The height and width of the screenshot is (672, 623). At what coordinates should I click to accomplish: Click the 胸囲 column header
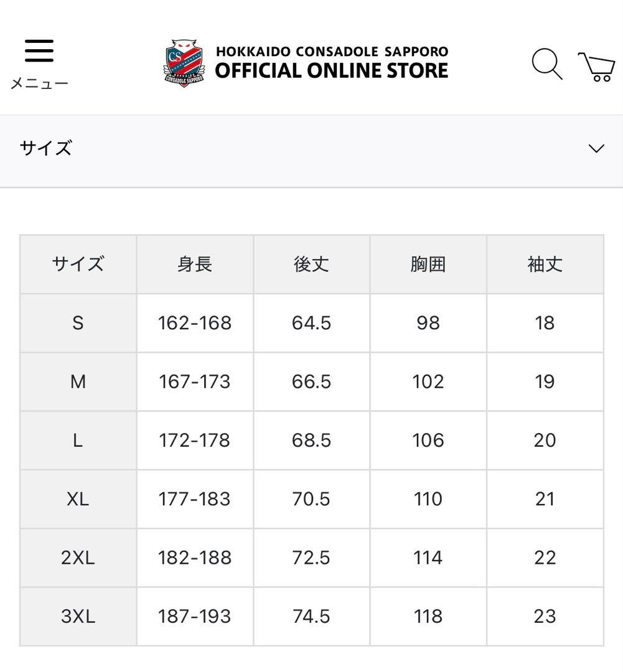[x=428, y=264]
